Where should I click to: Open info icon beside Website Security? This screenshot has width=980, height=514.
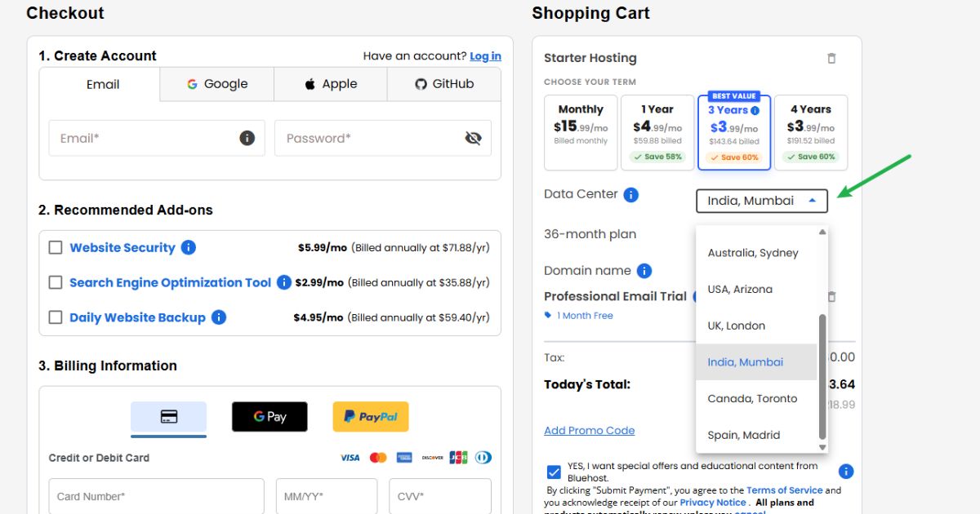point(189,247)
